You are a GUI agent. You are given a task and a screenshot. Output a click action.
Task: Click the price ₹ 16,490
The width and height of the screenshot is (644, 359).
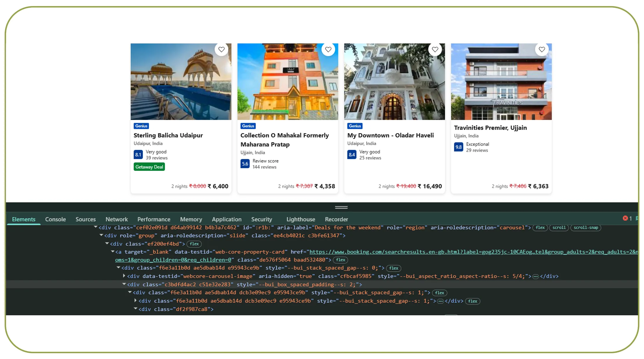click(430, 186)
